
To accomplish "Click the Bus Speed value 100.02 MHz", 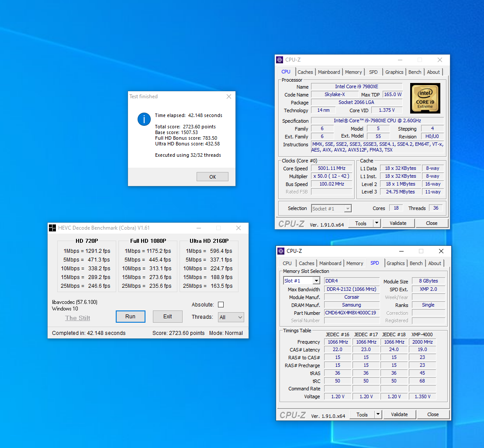I will pyautogui.click(x=332, y=184).
